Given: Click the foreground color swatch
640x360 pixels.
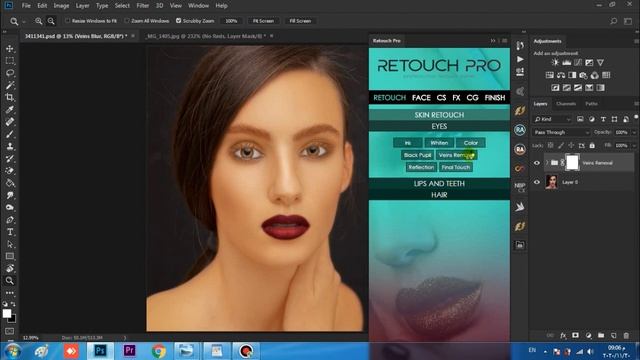Looking at the screenshot, I should [x=7, y=313].
